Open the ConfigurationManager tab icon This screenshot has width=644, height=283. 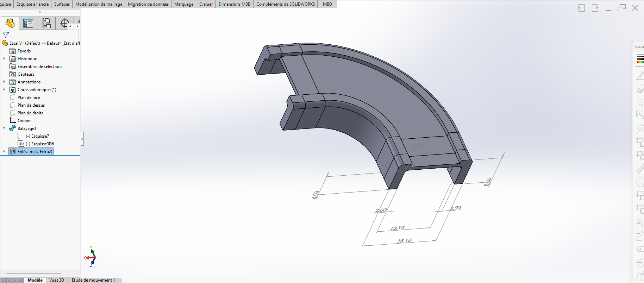46,24
